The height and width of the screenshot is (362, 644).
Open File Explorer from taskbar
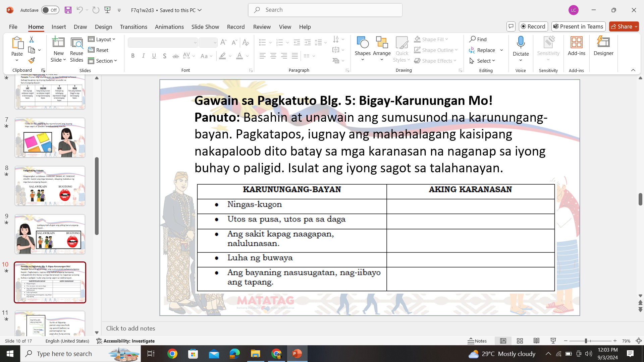point(256,354)
